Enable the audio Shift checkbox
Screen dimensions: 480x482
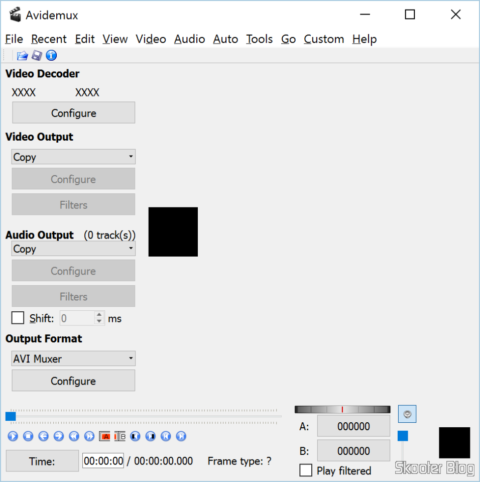[x=18, y=318]
